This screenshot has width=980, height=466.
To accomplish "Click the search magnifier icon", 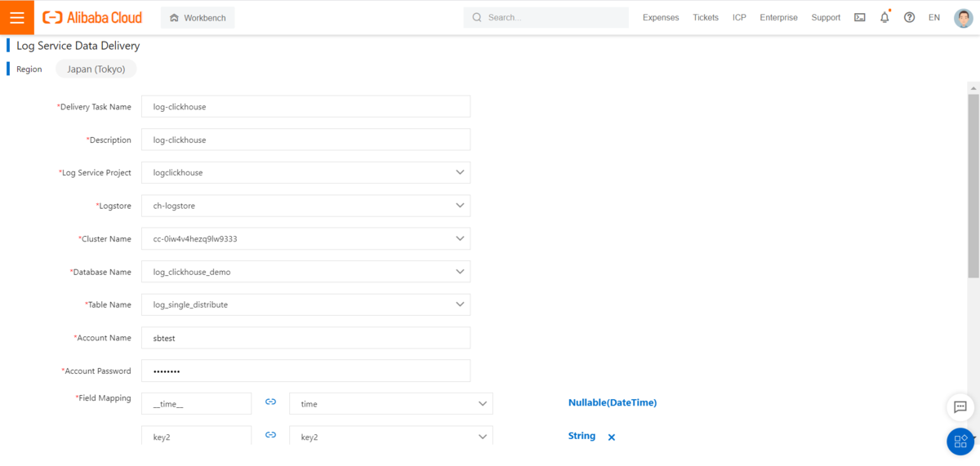I will (x=477, y=17).
